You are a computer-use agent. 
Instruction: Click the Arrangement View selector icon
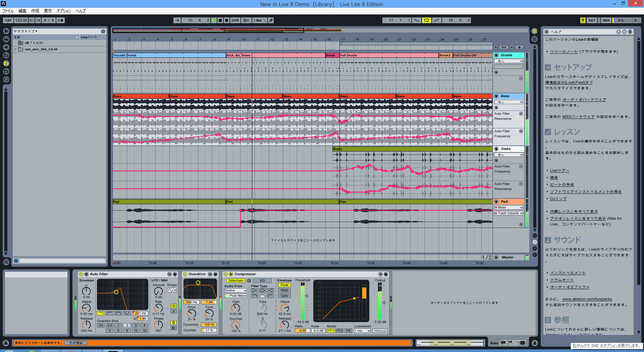534,31
